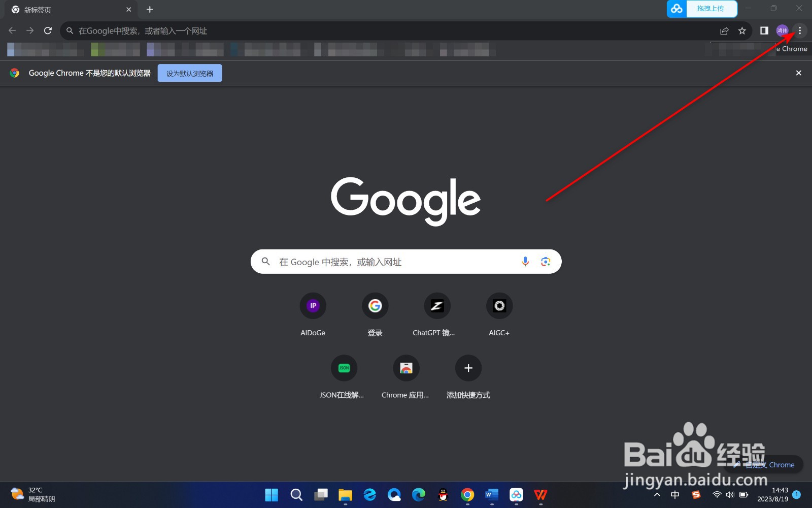Open the Chrome three-dot menu
The width and height of the screenshot is (812, 508).
click(x=800, y=31)
